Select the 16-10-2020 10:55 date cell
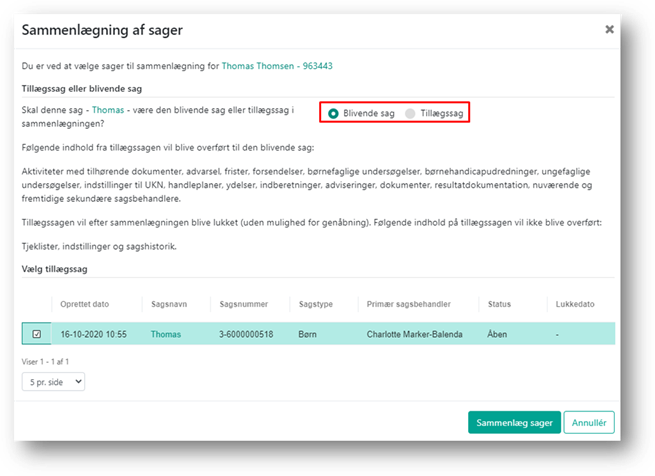 95,334
